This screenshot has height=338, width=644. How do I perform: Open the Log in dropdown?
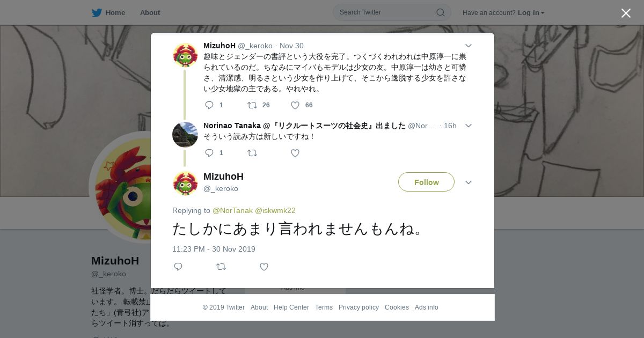pos(531,12)
